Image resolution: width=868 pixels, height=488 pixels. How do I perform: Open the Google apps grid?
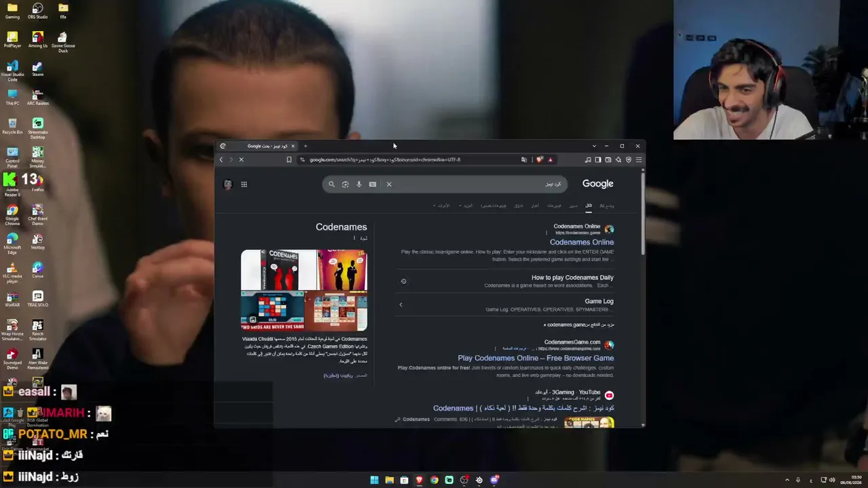click(244, 184)
